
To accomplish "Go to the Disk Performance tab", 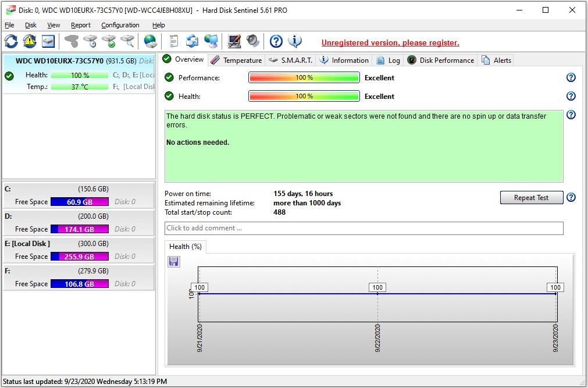I will tap(441, 60).
